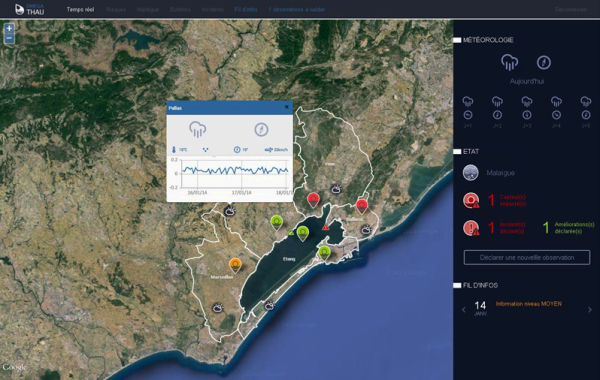The image size is (600, 380).
Task: Click the J+4 wind compass icon
Action: [x=556, y=115]
